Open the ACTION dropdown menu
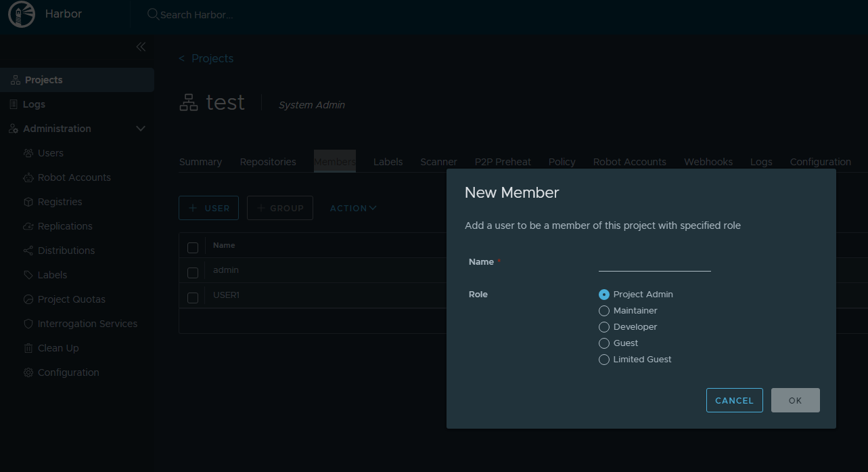This screenshot has height=472, width=868. click(353, 209)
